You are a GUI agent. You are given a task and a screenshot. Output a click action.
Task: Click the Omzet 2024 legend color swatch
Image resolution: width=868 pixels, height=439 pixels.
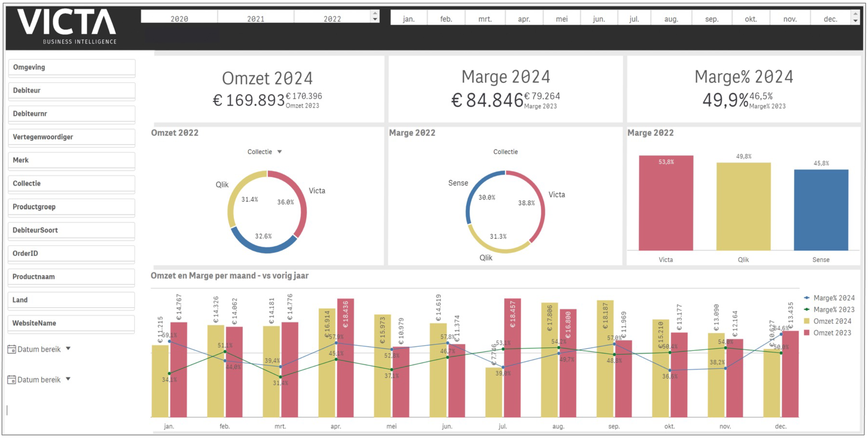[807, 321]
